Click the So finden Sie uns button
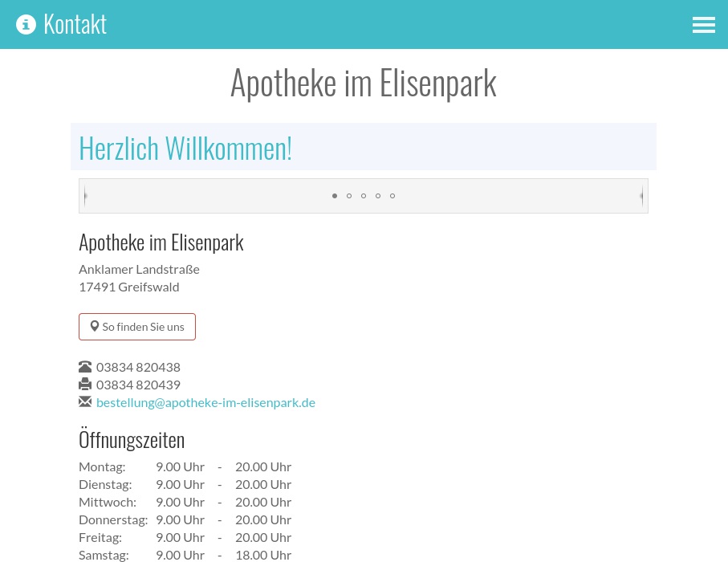Image resolution: width=728 pixels, height=562 pixels. (137, 326)
